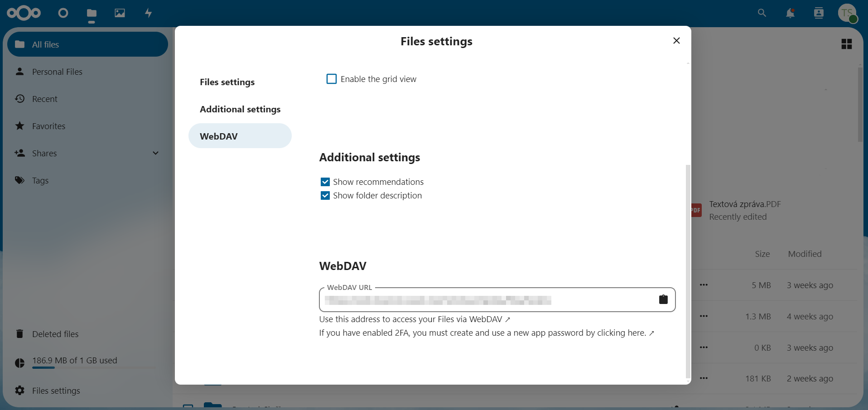Click the Nextcloud logo icon
Image resolution: width=868 pixels, height=410 pixels.
click(24, 13)
